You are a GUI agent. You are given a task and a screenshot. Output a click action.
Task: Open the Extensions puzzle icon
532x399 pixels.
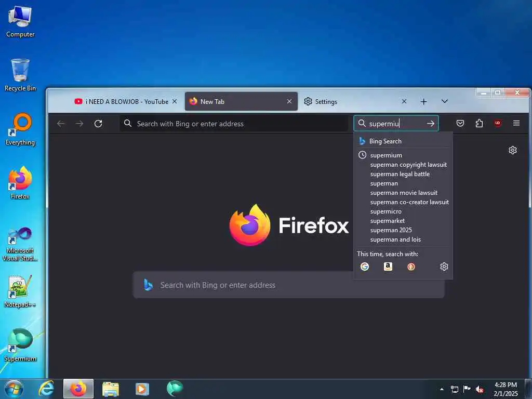479,123
